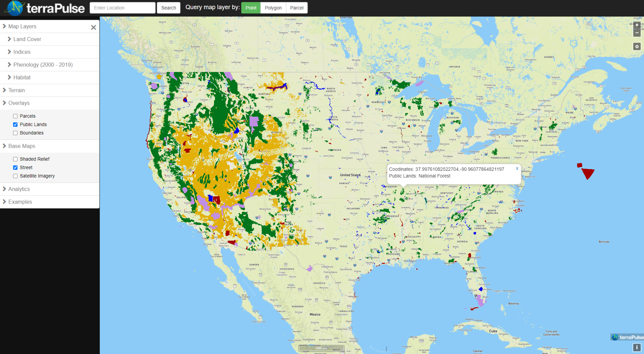Expand the Examples section

pos(50,202)
